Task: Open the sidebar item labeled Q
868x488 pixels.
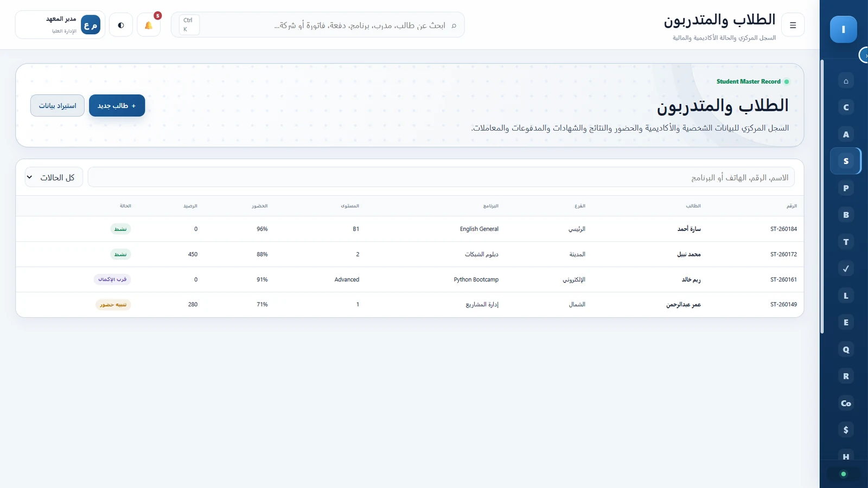Action: coord(846,349)
